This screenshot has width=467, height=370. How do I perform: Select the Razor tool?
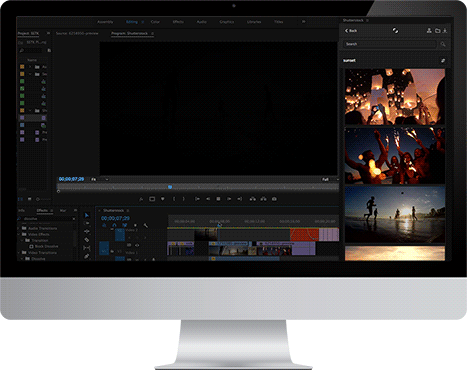(x=87, y=240)
